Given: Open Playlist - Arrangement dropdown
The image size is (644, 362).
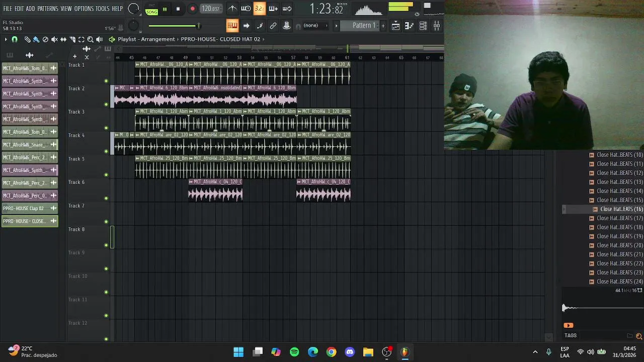Looking at the screenshot, I should 146,39.
